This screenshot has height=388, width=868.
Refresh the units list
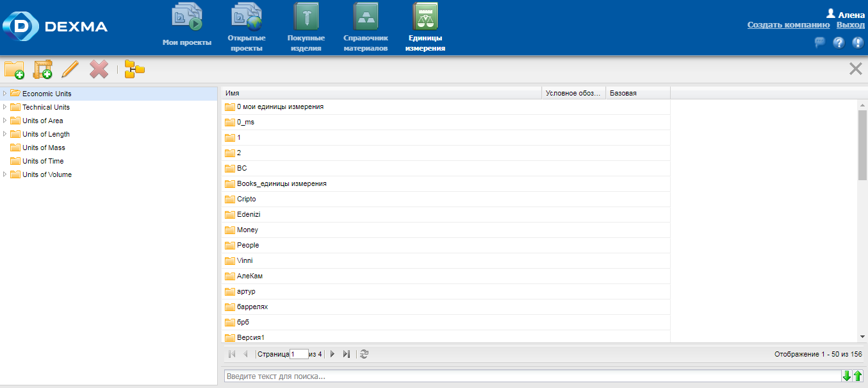(364, 354)
